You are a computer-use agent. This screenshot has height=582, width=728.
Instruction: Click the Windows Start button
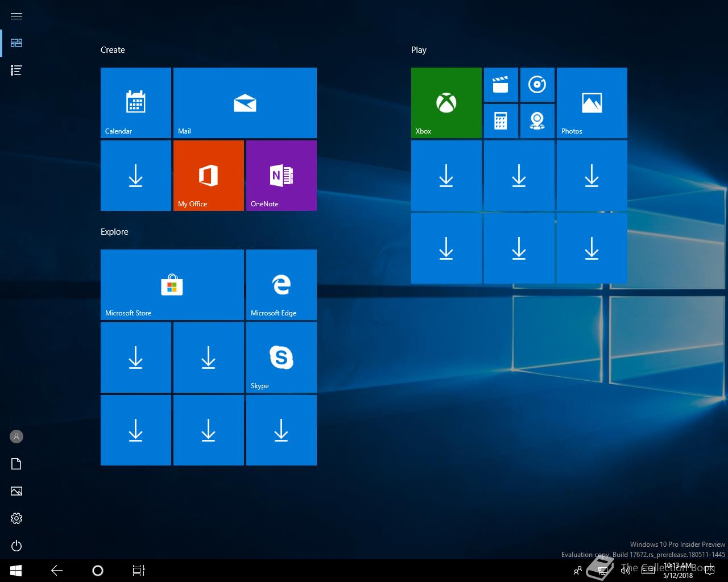pyautogui.click(x=16, y=571)
